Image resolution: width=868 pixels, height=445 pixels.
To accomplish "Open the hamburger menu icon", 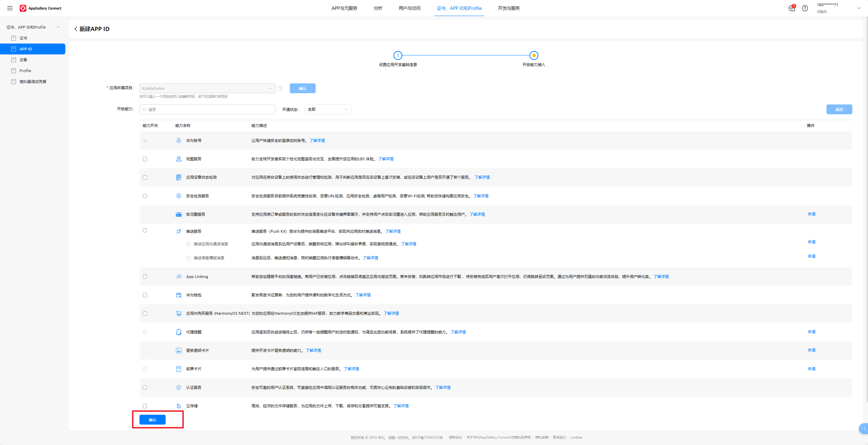I will click(x=10, y=8).
